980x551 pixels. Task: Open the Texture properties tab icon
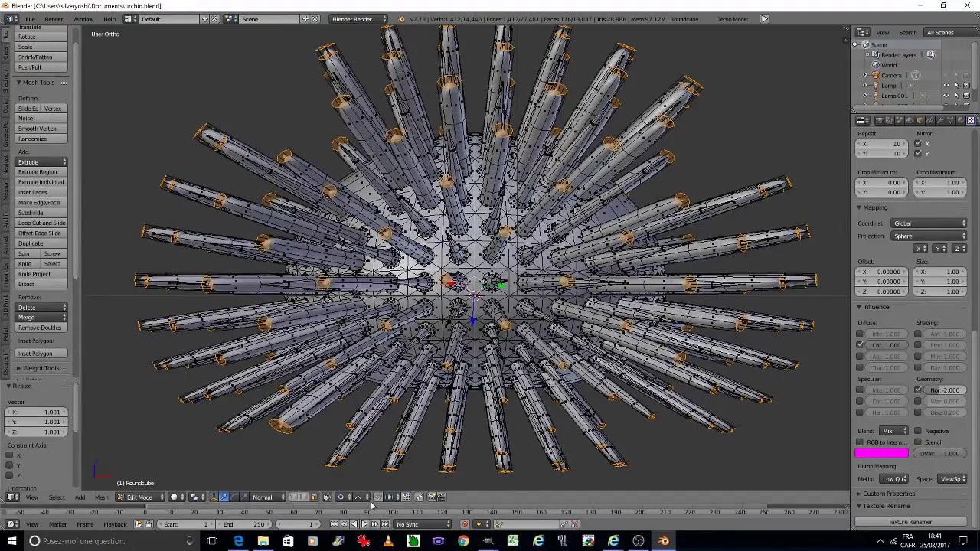[970, 120]
